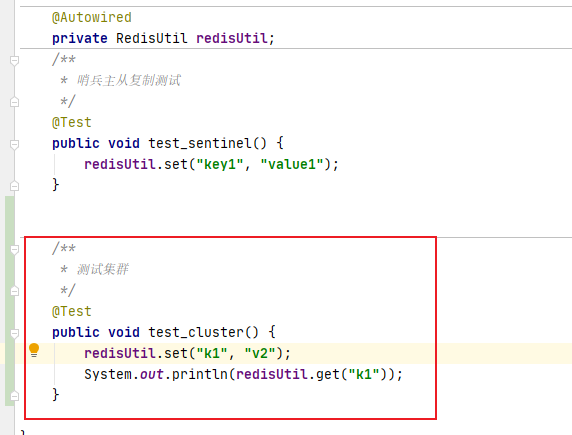Viewport: 572px width, 435px height.
Task: Place cursor on the RedisUtil class name
Action: [x=151, y=38]
